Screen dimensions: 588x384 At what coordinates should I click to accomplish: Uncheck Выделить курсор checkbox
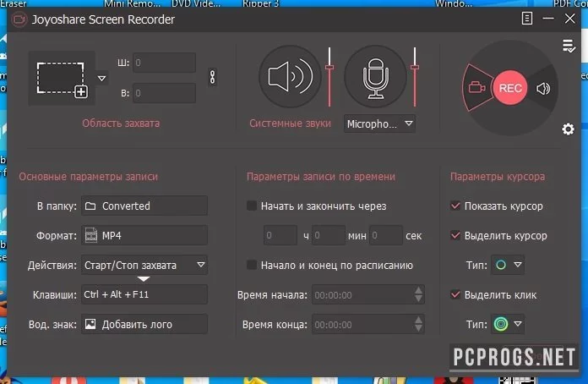coord(455,235)
